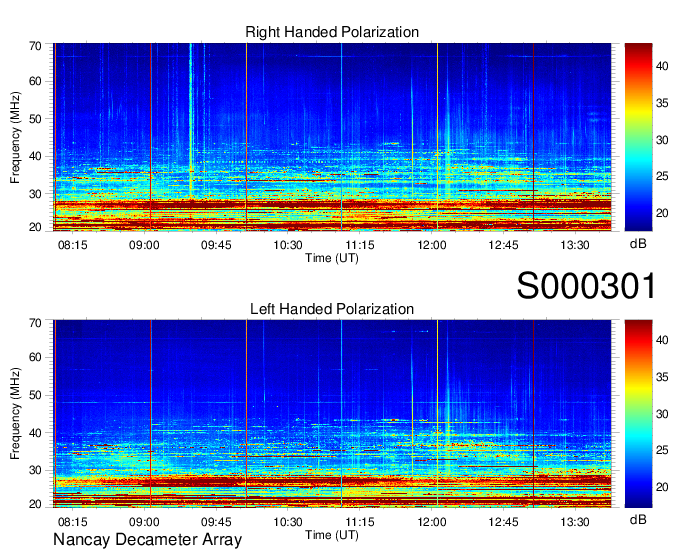The image size is (680, 552).
Task: Click the 09:00 tick label on top plot
Action: pos(144,245)
